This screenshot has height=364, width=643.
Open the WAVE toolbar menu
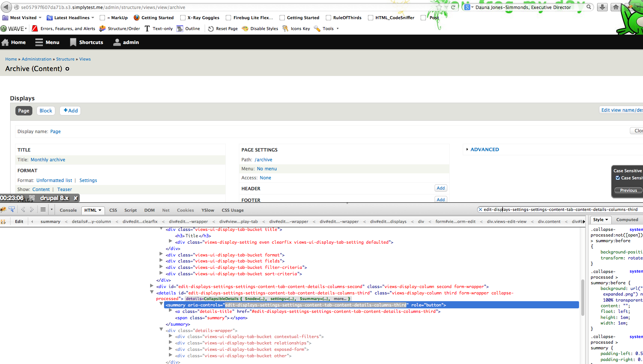14,29
